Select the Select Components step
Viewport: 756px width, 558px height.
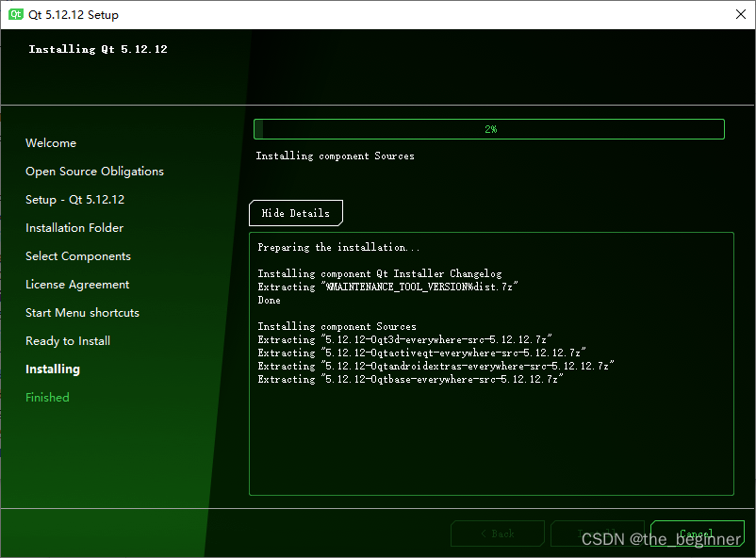(78, 256)
